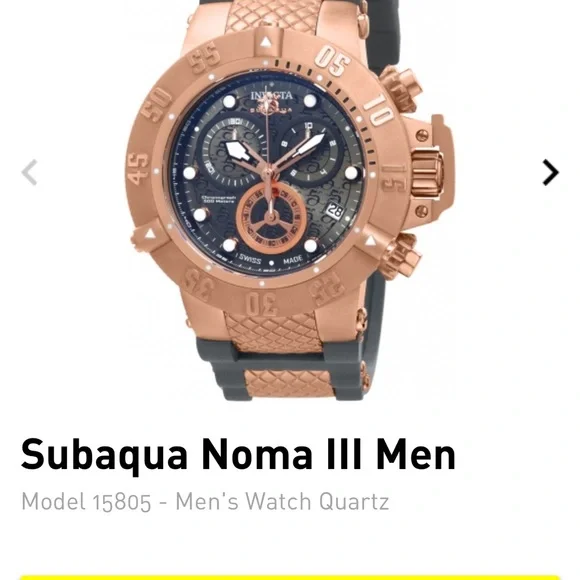
Task: Click the SWISS MADE text on the dial
Action: 271,260
